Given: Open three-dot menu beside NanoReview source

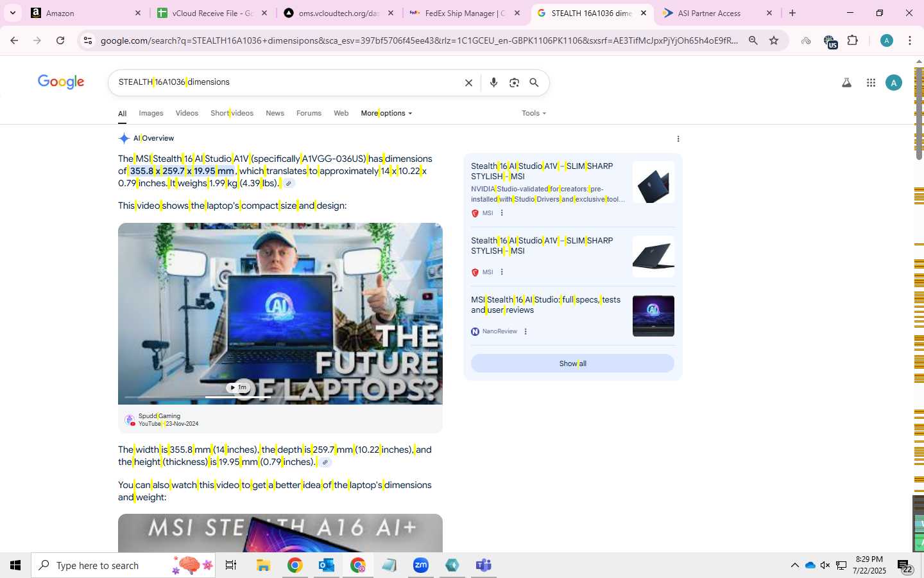Looking at the screenshot, I should [x=526, y=331].
